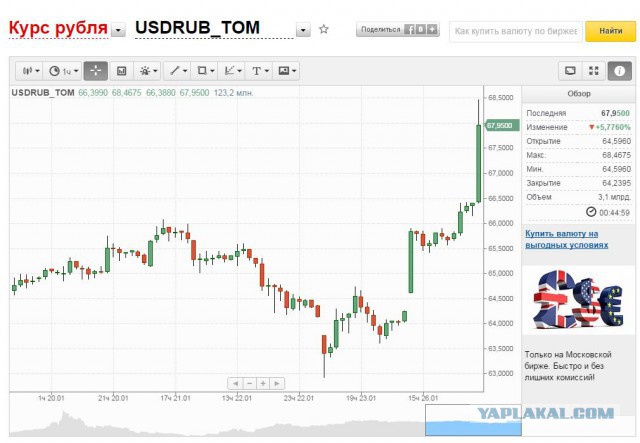Open the rectangle shape tool dropdown

[205, 71]
